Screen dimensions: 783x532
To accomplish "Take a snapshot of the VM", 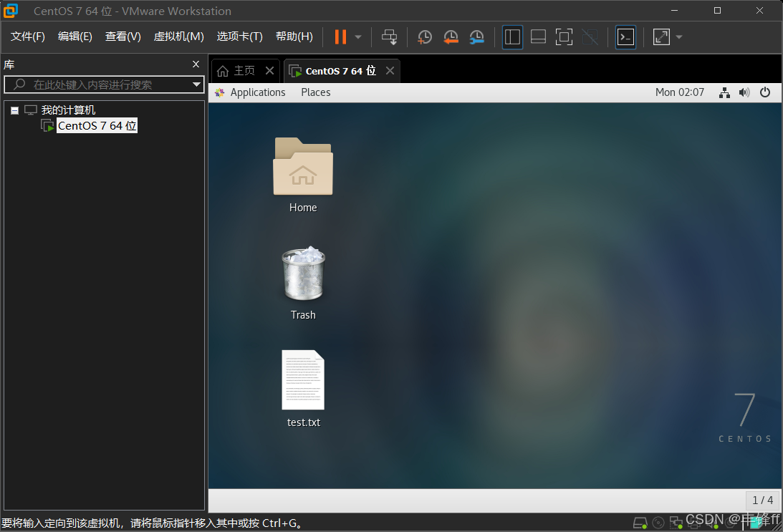I will click(425, 37).
